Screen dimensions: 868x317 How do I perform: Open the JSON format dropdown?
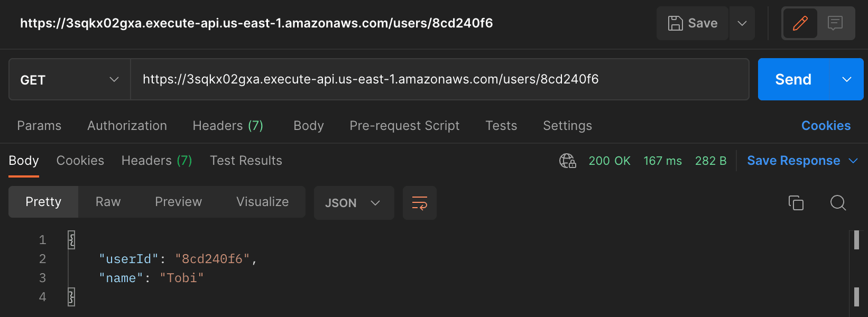click(x=354, y=203)
